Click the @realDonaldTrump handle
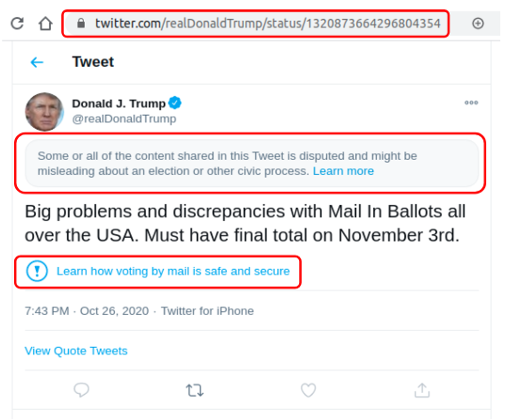The height and width of the screenshot is (420, 505). point(124,118)
